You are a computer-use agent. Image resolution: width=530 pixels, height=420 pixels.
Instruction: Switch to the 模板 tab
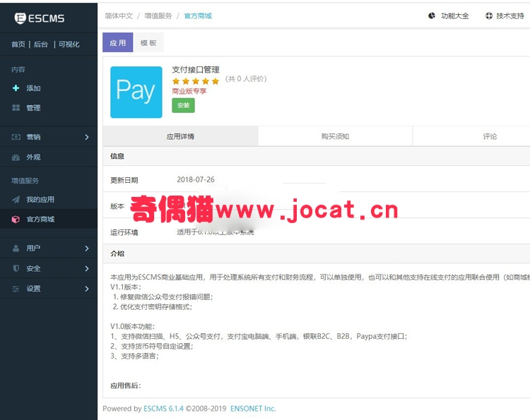click(148, 42)
